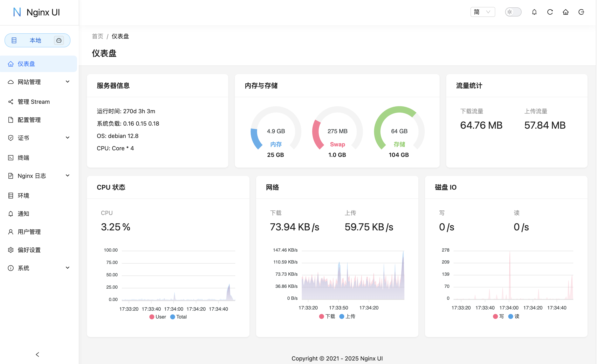Click the terminal icon beside 终端
This screenshot has height=364, width=597.
coord(11,158)
